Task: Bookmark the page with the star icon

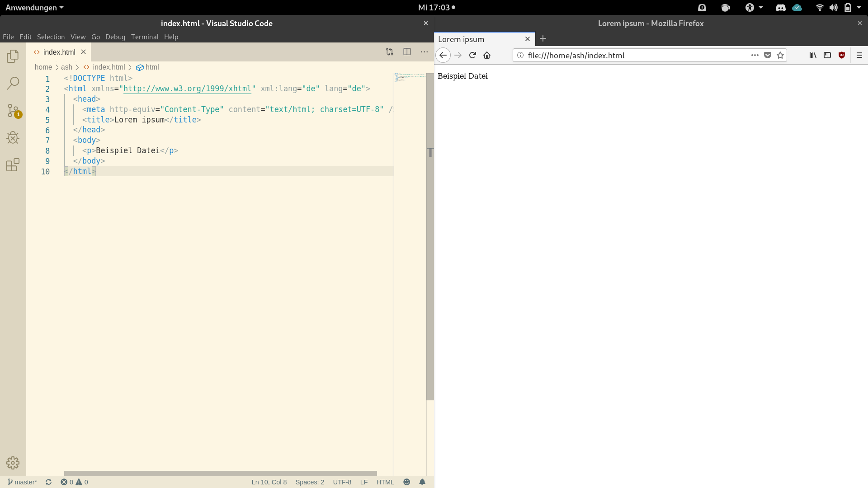Action: pyautogui.click(x=780, y=55)
